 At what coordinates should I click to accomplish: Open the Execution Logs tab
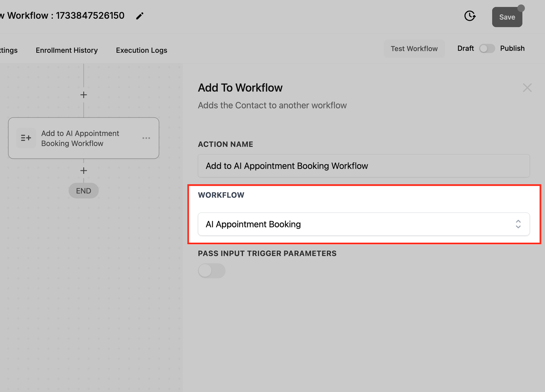(x=141, y=50)
